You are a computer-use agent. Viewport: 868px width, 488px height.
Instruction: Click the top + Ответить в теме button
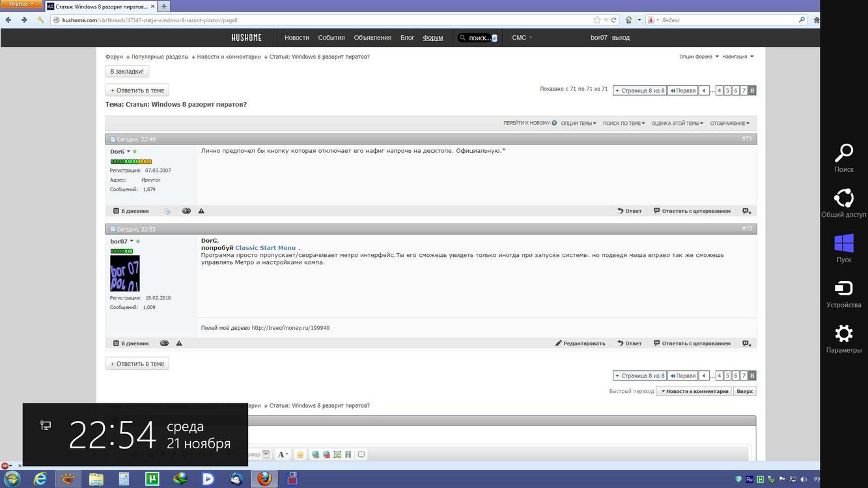coord(137,90)
